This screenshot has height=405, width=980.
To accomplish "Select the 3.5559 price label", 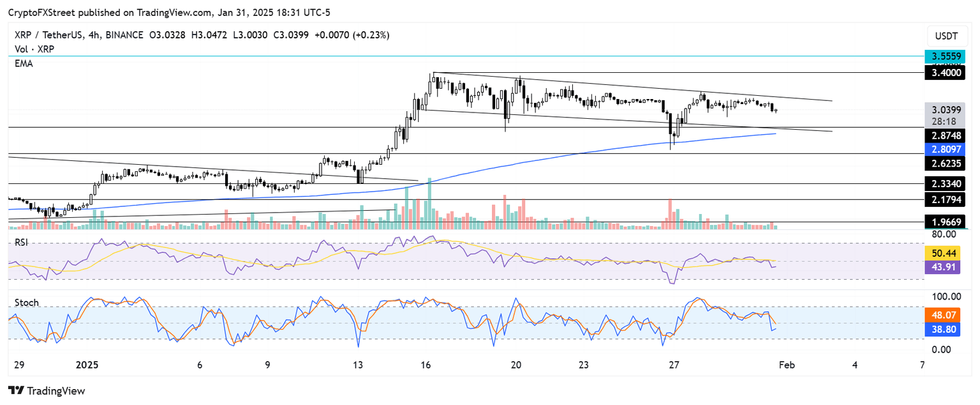I will point(946,56).
